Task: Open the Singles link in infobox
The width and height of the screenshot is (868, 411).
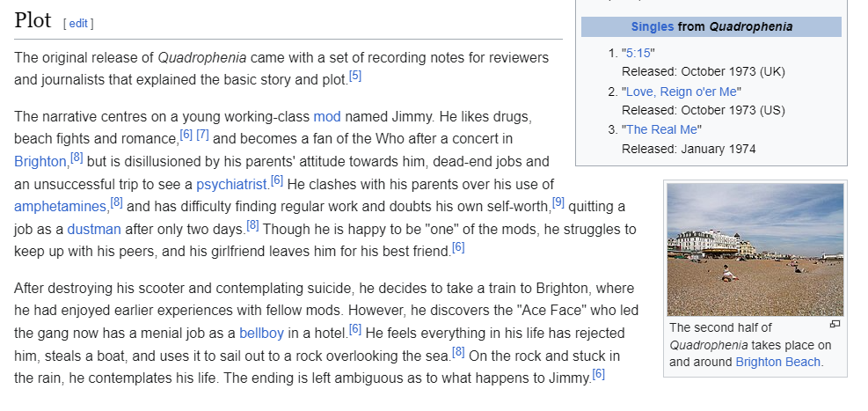Action: (653, 26)
